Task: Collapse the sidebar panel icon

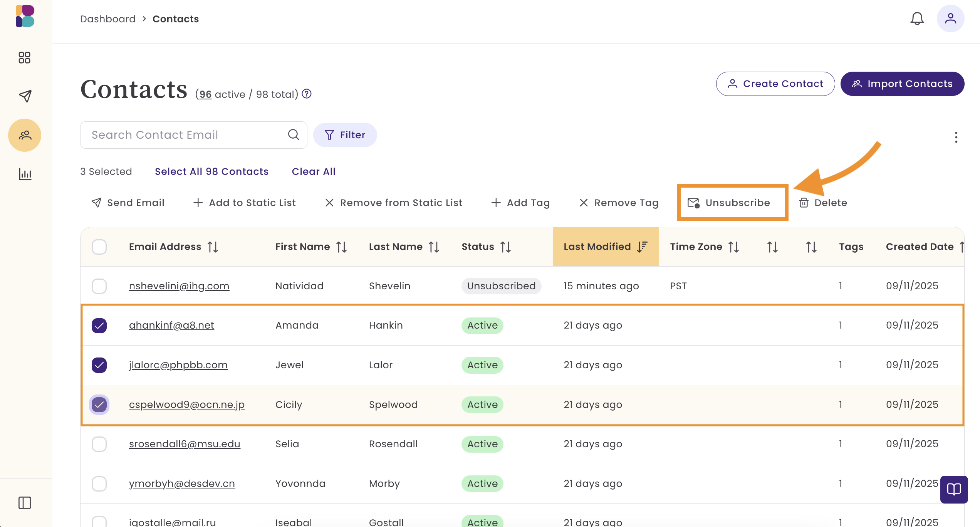Action: pos(25,503)
